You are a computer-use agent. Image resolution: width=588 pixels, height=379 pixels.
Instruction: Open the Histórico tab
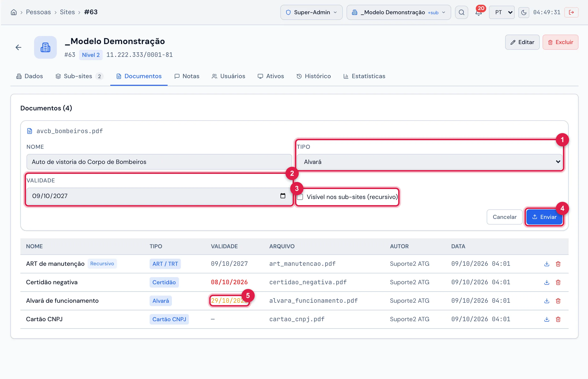point(314,76)
